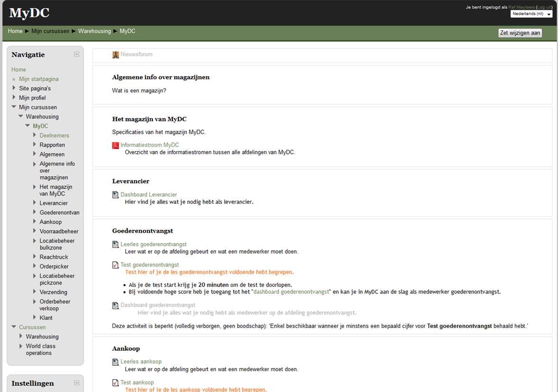The width and height of the screenshot is (558, 392).
Task: Expand the World class operations node arrow
Action: (x=21, y=346)
